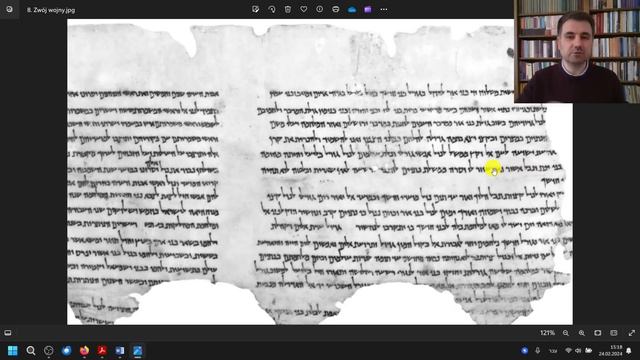Open the notifications bell in the taskbar
This screenshot has width=640, height=360.
pyautogui.click(x=629, y=351)
